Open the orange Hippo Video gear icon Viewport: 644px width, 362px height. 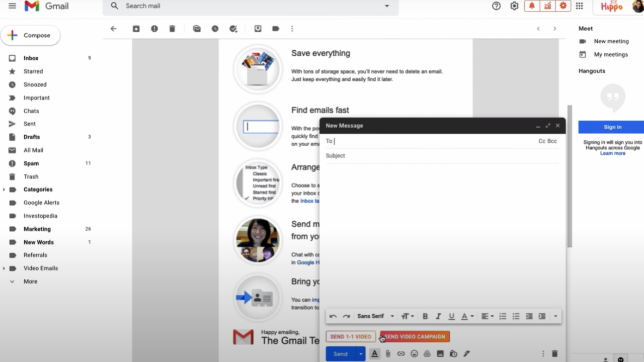[x=563, y=6]
